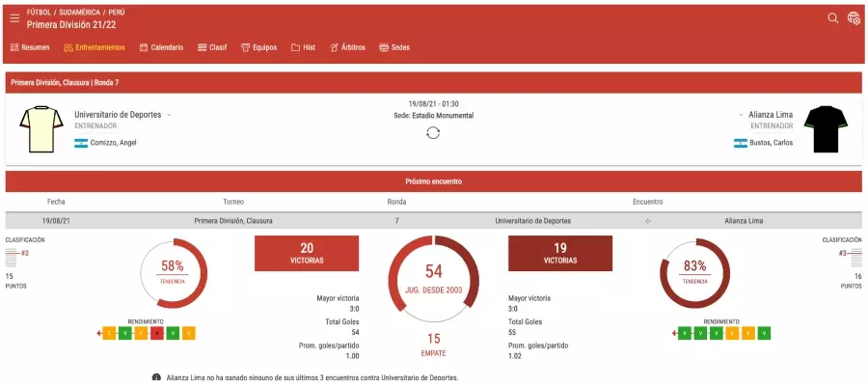The height and width of the screenshot is (387, 868).
Task: Click the 54 Jug. desde 2003 ring chart
Action: (433, 279)
